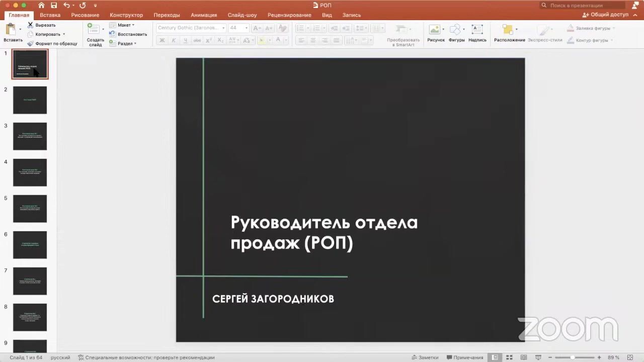The image size is (644, 362).
Task: Clear all formatting icon
Action: [x=282, y=28]
